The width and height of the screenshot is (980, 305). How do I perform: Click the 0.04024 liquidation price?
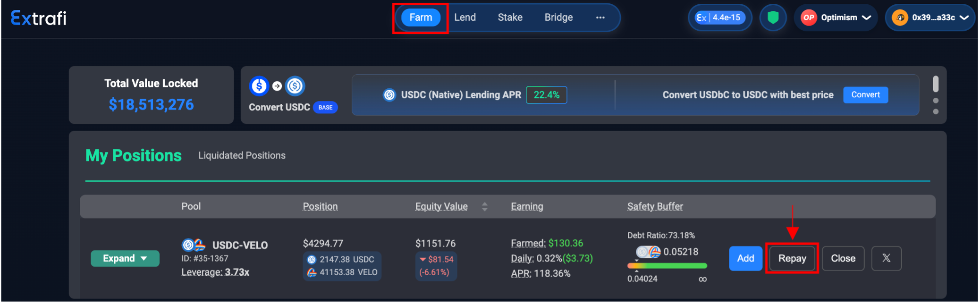pyautogui.click(x=642, y=279)
